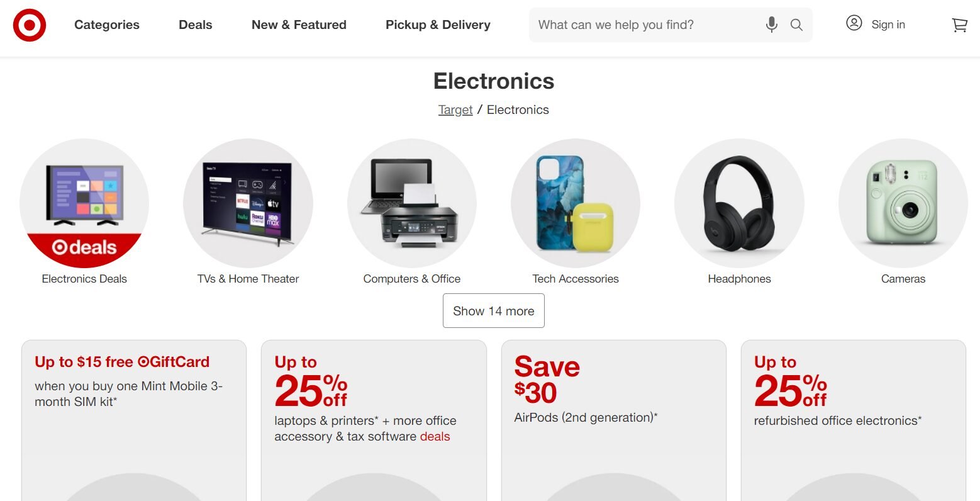Screen dimensions: 980x501
Task: Open the Computers & Office category
Action: pos(412,203)
